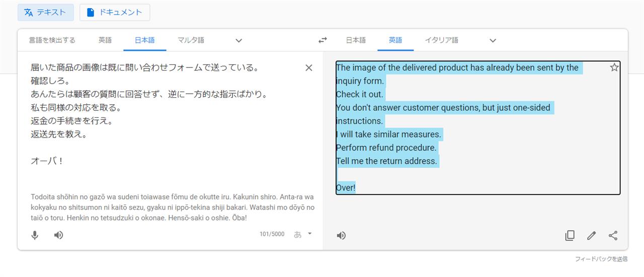The image size is (644, 277).
Task: Expand the source language list chevron
Action: click(239, 40)
